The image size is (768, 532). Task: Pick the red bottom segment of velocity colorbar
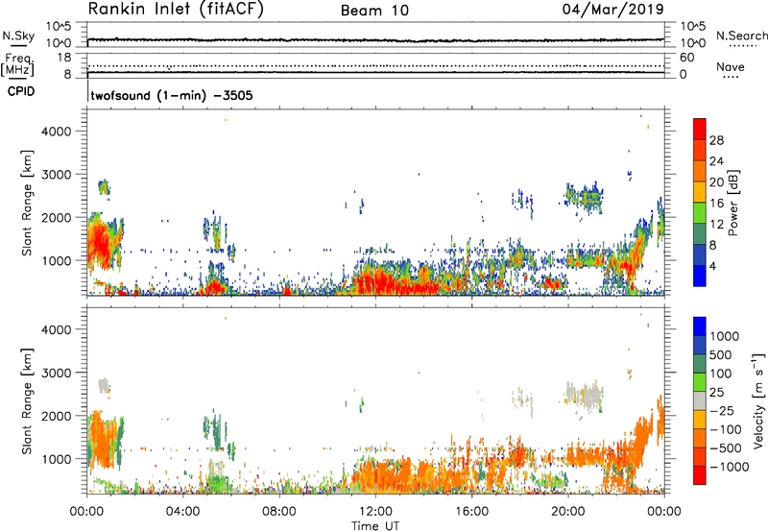coord(700,475)
